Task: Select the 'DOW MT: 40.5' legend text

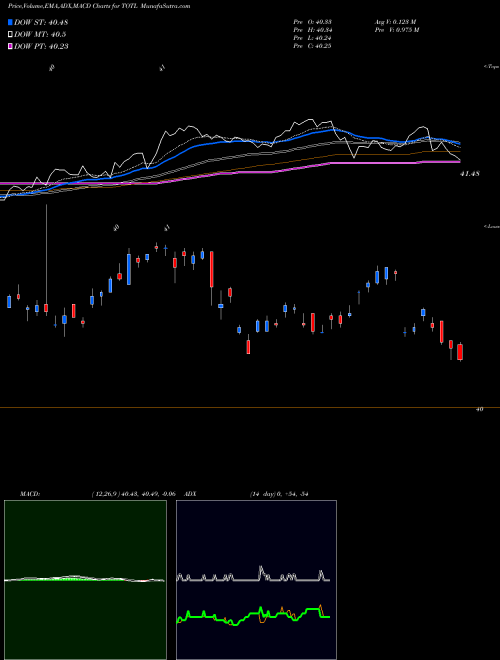Action: coord(40,35)
